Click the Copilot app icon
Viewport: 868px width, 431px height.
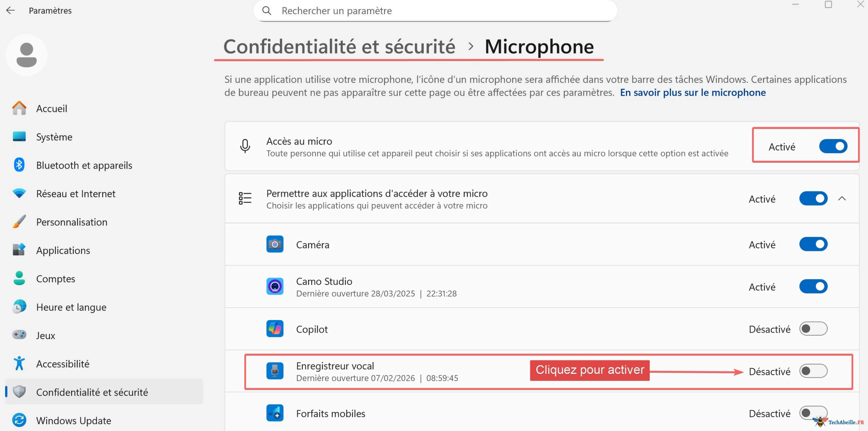coord(275,329)
